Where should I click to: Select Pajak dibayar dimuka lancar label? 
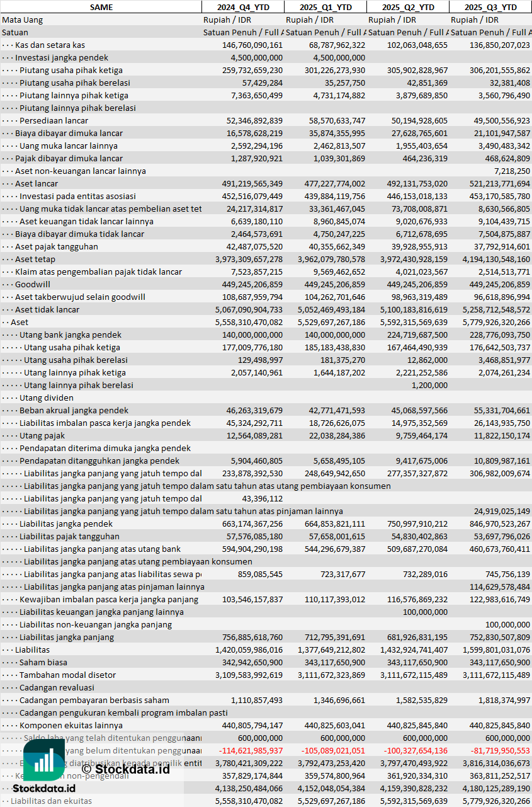[x=69, y=158]
